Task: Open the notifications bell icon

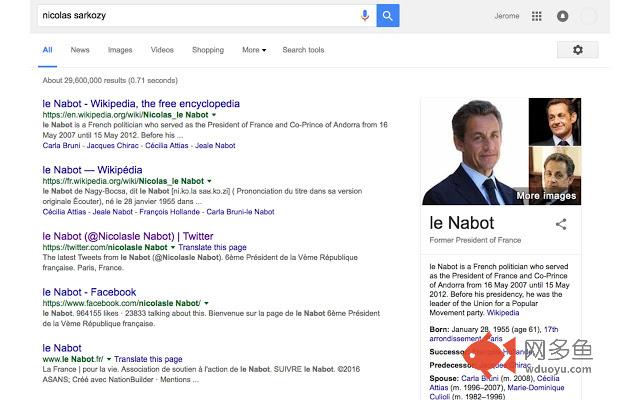Action: [x=562, y=16]
